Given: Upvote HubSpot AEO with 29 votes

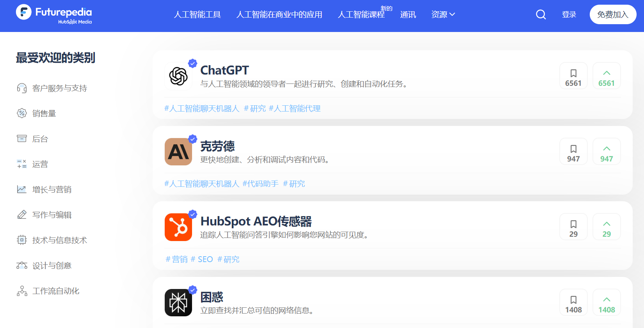Looking at the screenshot, I should [607, 227].
